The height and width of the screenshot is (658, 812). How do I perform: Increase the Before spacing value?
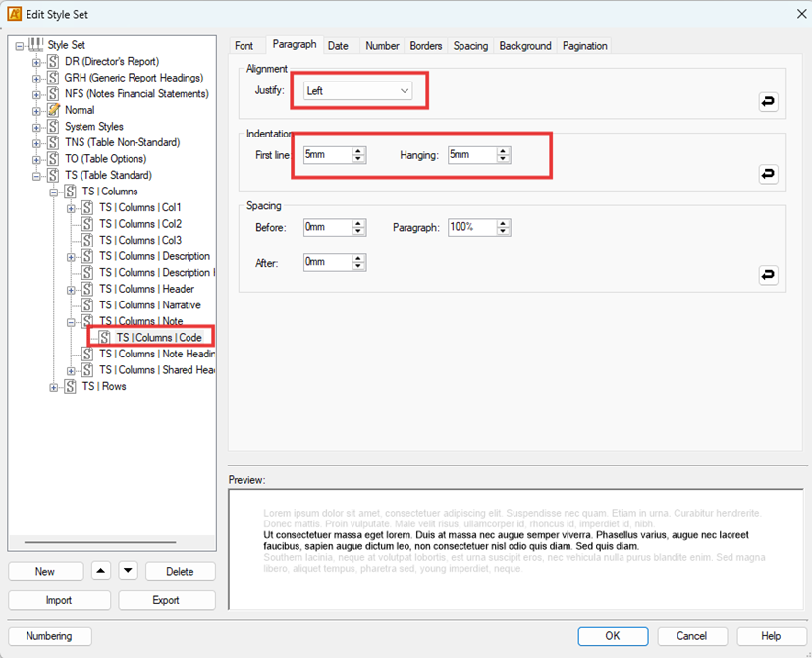pos(358,223)
